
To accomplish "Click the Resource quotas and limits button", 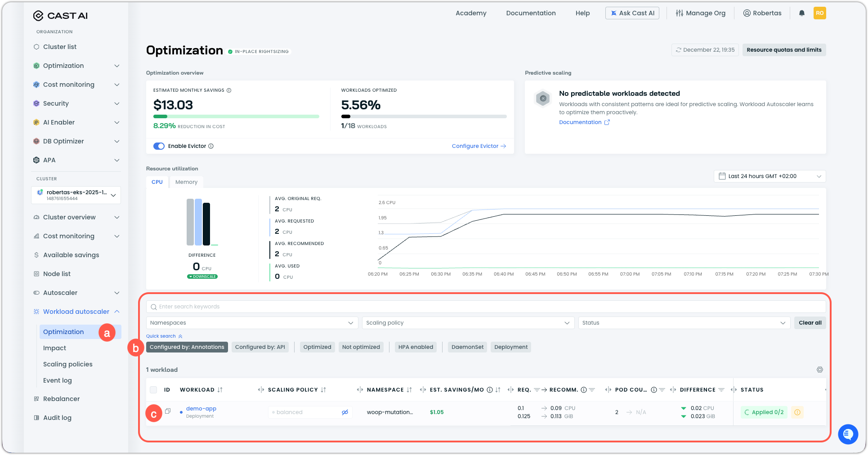I will tap(784, 50).
